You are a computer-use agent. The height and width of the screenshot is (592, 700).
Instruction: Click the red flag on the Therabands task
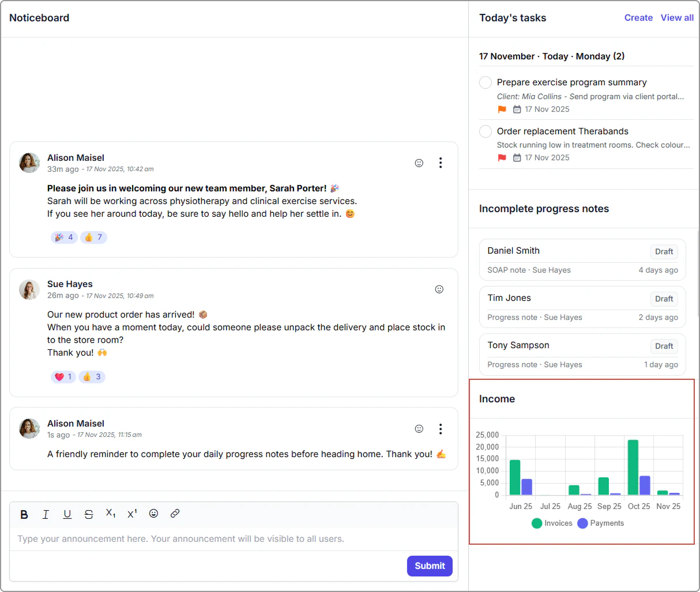(502, 158)
